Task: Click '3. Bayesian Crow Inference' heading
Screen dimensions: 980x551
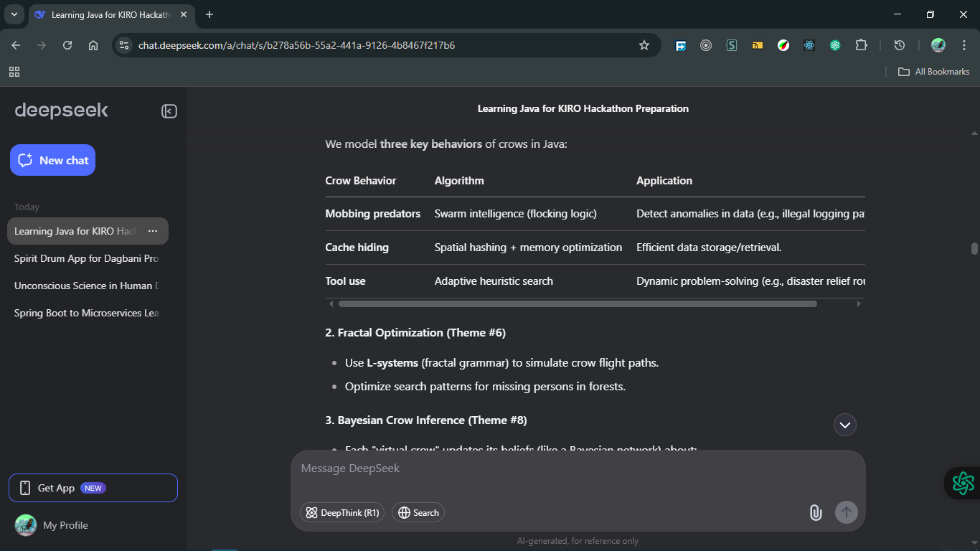Action: (x=426, y=420)
